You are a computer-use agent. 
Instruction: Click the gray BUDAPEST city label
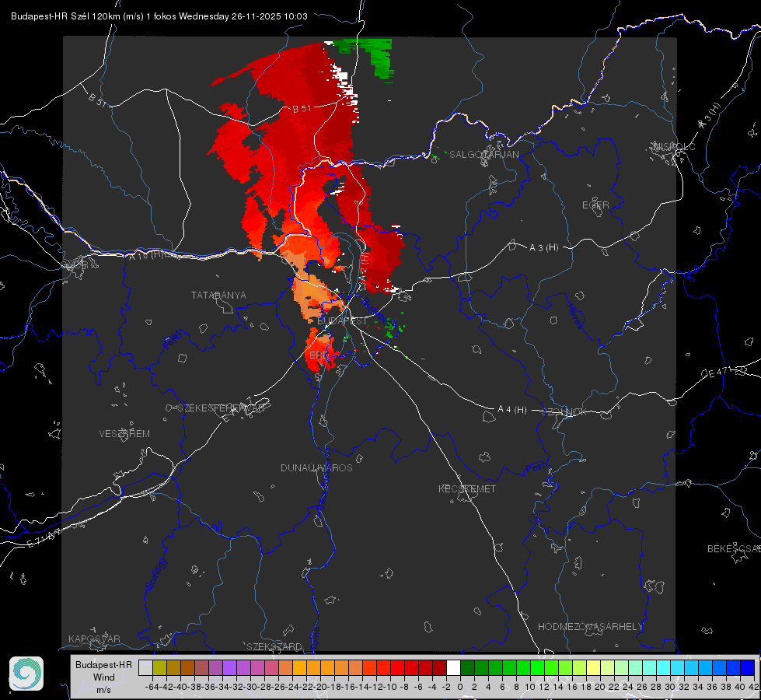click(342, 321)
